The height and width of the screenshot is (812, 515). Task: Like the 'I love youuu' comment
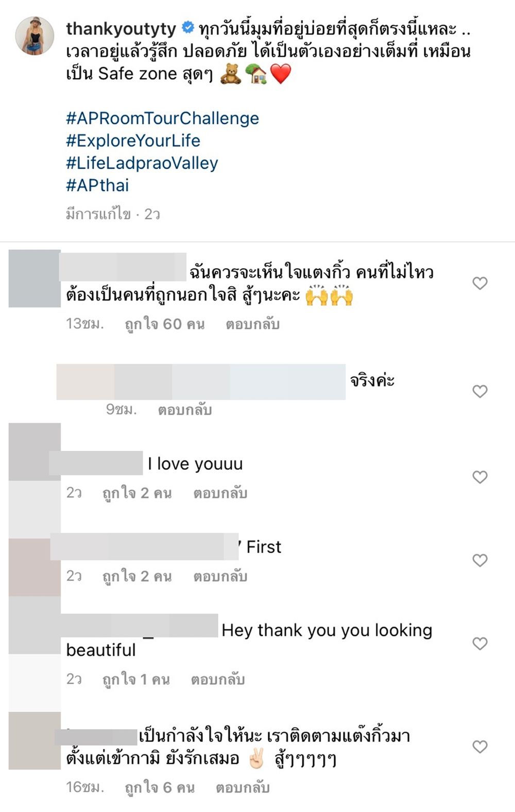(x=480, y=477)
